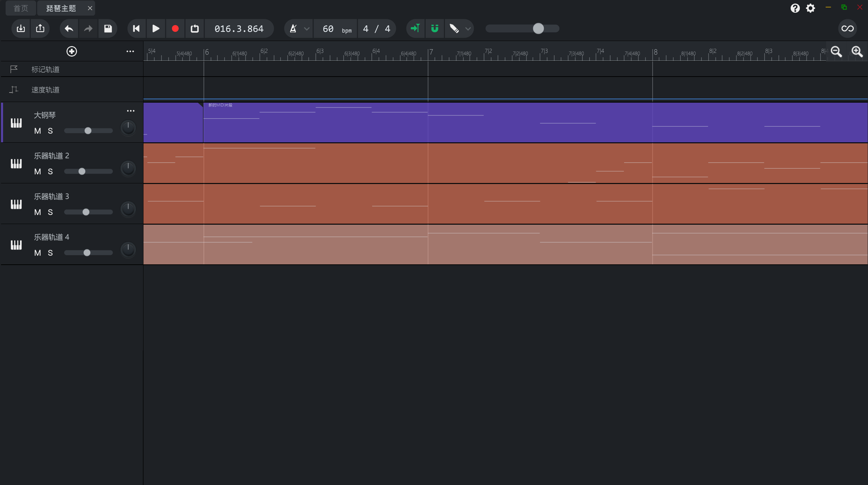The height and width of the screenshot is (485, 868).
Task: Solo 乐器轨道 2 track
Action: point(50,171)
